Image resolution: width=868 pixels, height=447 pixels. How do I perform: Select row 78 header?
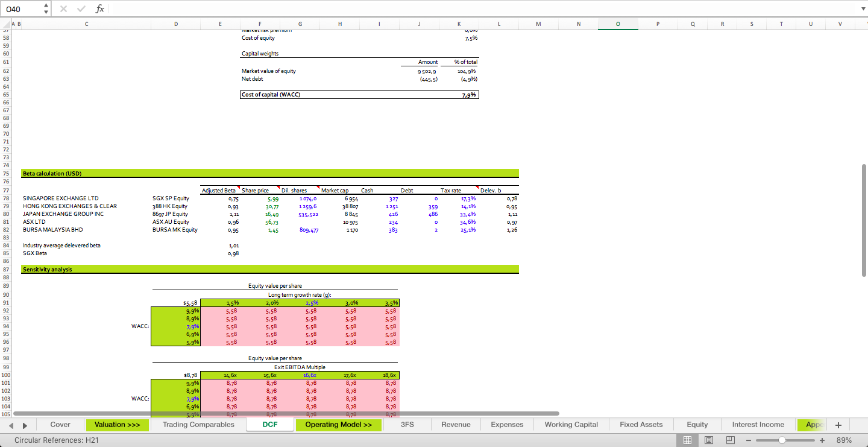[x=6, y=198]
